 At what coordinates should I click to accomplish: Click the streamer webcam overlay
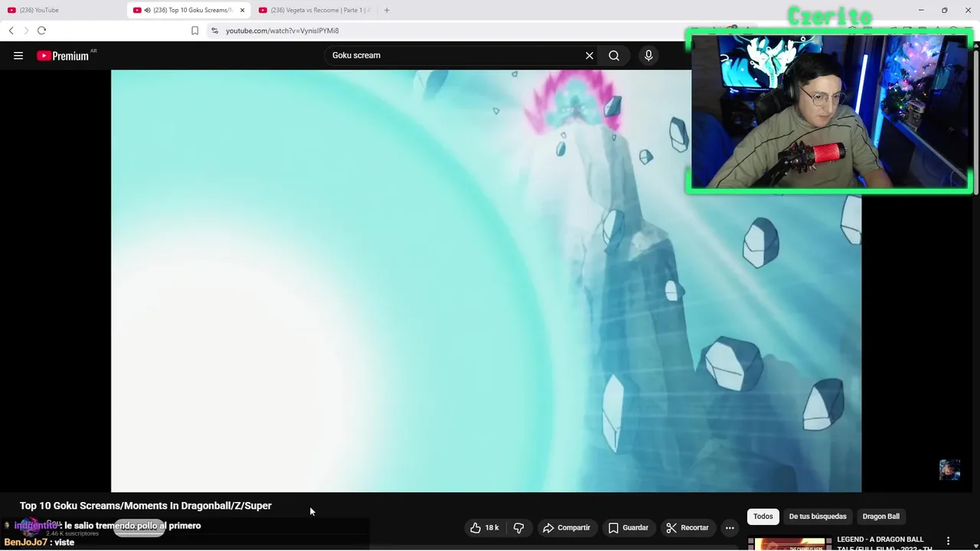(830, 112)
